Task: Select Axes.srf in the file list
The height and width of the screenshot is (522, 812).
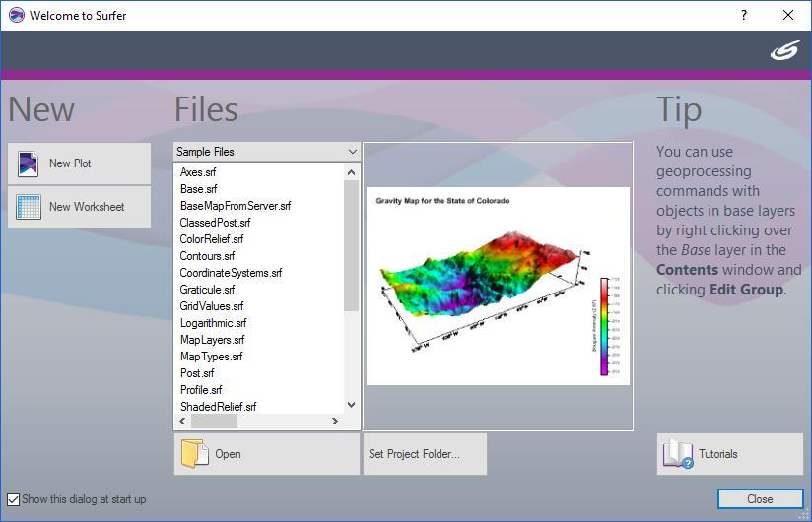Action: (198, 172)
